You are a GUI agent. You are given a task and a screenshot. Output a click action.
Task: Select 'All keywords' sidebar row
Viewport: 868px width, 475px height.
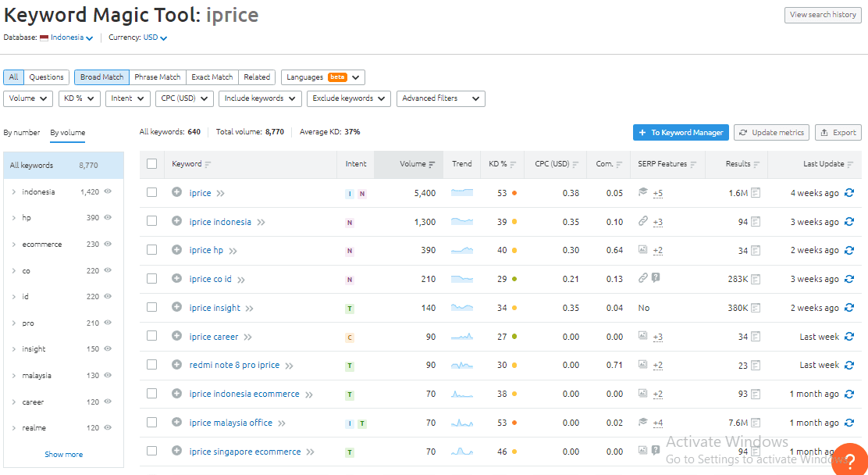(64, 165)
